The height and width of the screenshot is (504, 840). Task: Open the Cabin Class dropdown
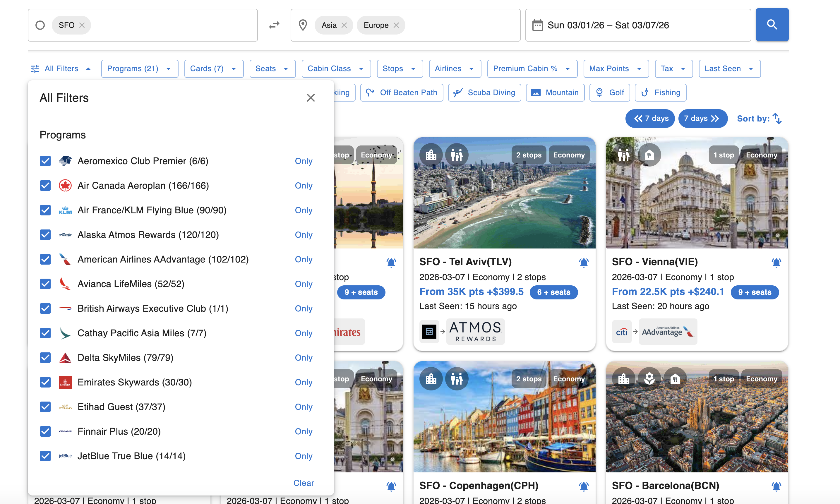tap(336, 68)
